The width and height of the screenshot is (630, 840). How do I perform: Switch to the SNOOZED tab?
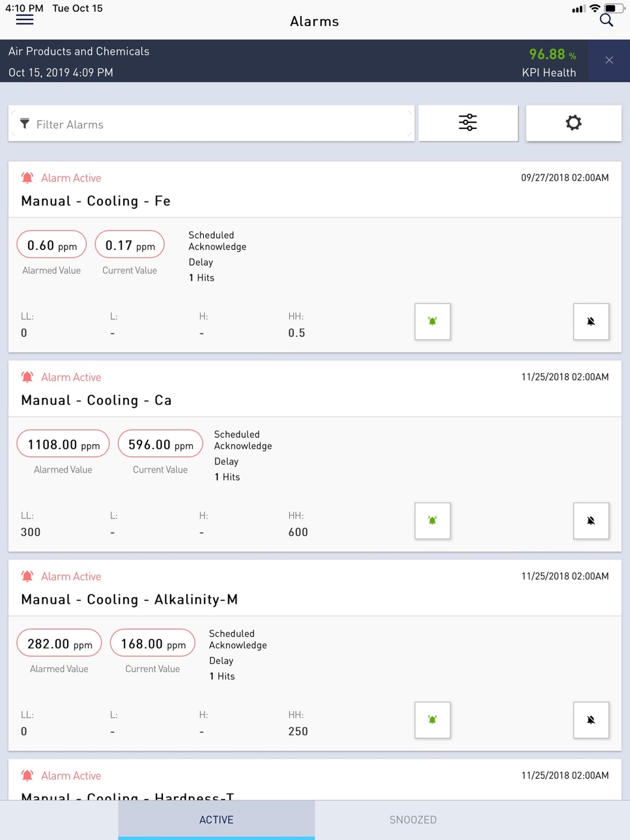coord(413,820)
